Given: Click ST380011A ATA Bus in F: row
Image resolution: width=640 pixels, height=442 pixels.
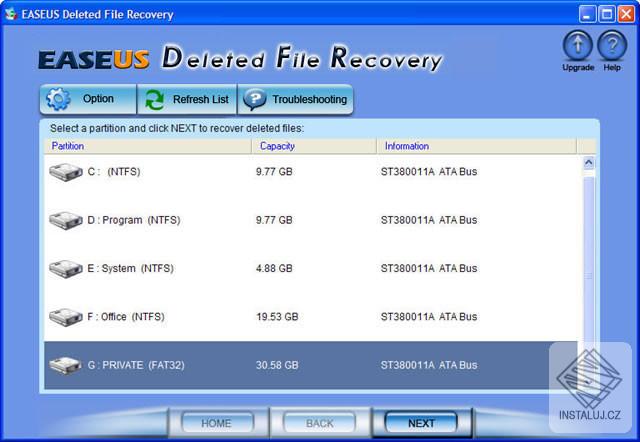Looking at the screenshot, I should [429, 317].
